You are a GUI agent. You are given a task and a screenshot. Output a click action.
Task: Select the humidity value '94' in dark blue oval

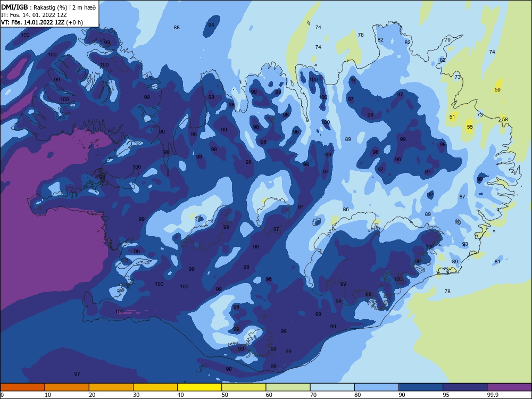point(211,25)
